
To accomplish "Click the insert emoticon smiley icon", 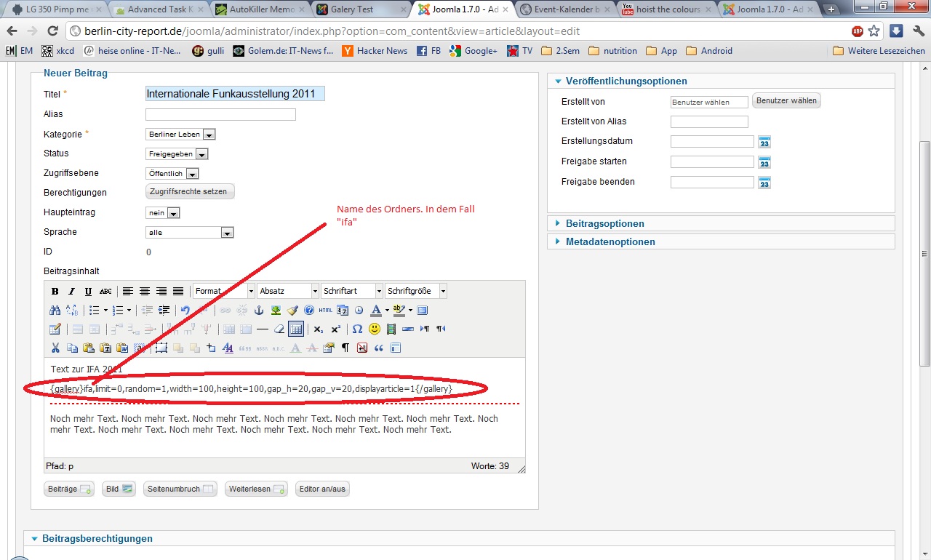I will [374, 329].
